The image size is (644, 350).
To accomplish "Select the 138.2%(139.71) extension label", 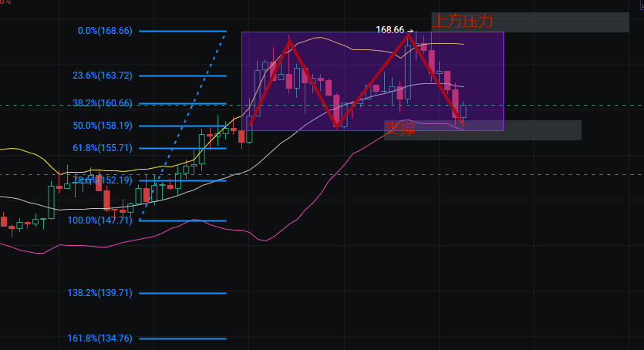I will (99, 293).
